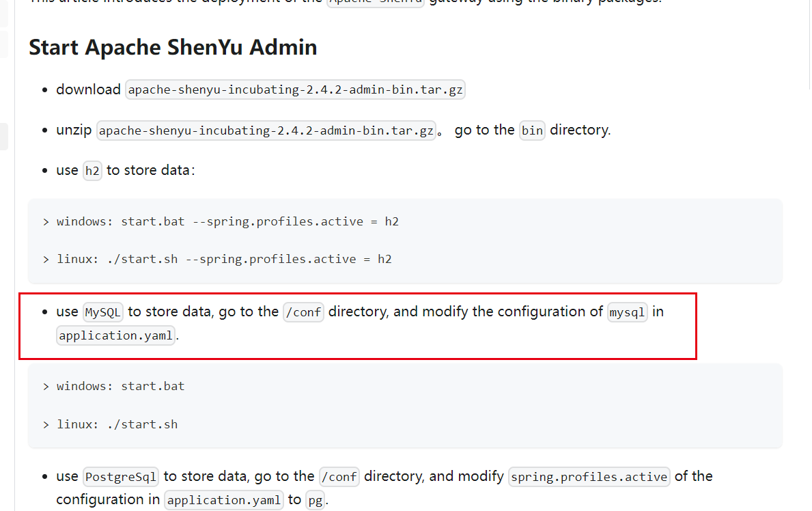Click the 'bin' inline code
812x511 pixels.
coord(532,130)
